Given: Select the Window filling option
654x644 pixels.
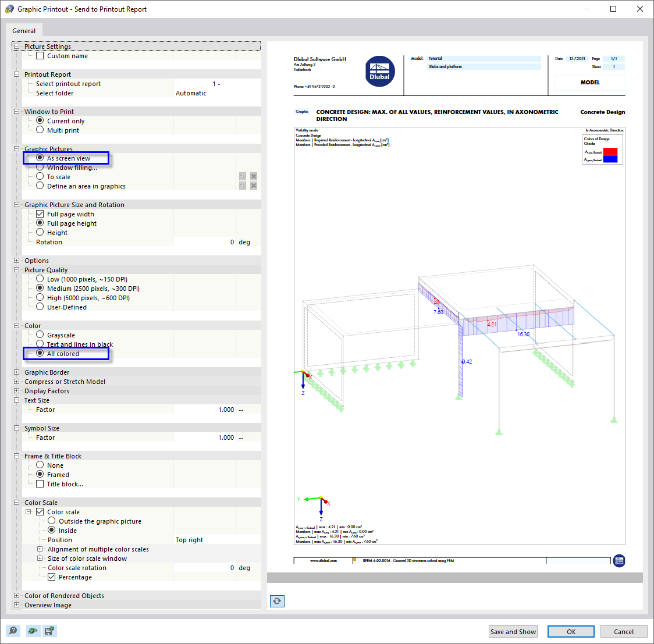Looking at the screenshot, I should coord(40,168).
